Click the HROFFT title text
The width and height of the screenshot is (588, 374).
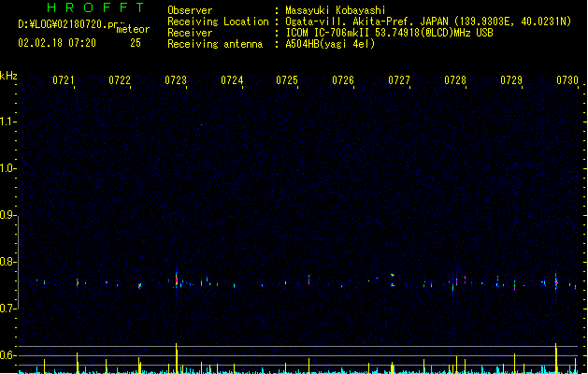[95, 7]
